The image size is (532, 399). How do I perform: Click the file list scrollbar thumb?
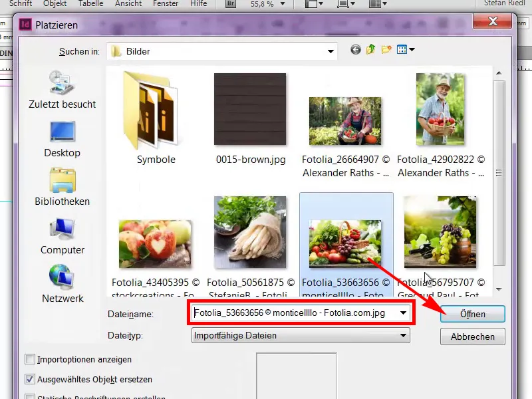pos(499,173)
